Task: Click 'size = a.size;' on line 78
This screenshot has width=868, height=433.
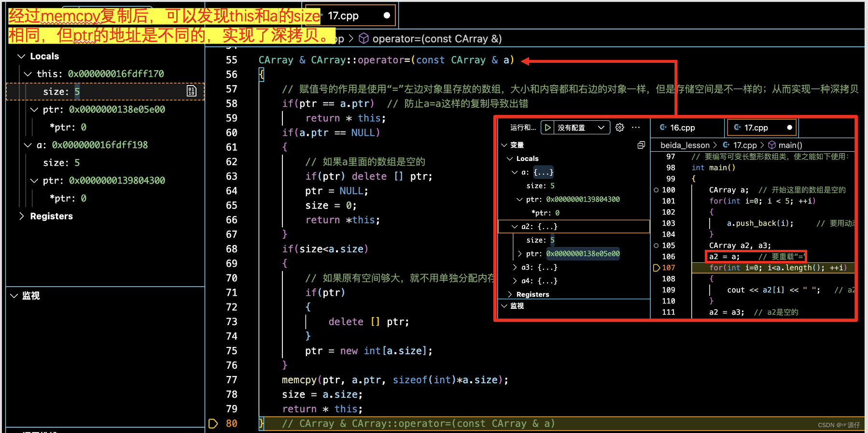Action: pos(322,394)
